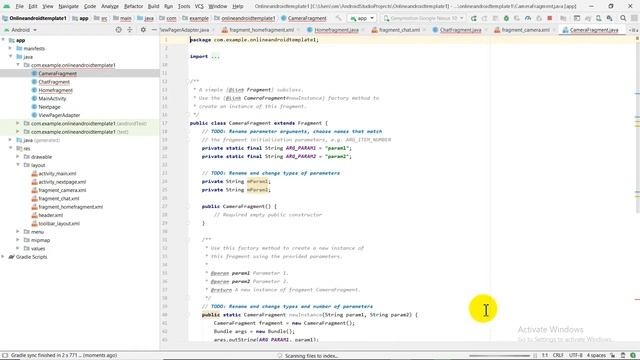Open the Project Structure icon in toolbar
Viewport: 640px width, 360px height.
click(563, 18)
